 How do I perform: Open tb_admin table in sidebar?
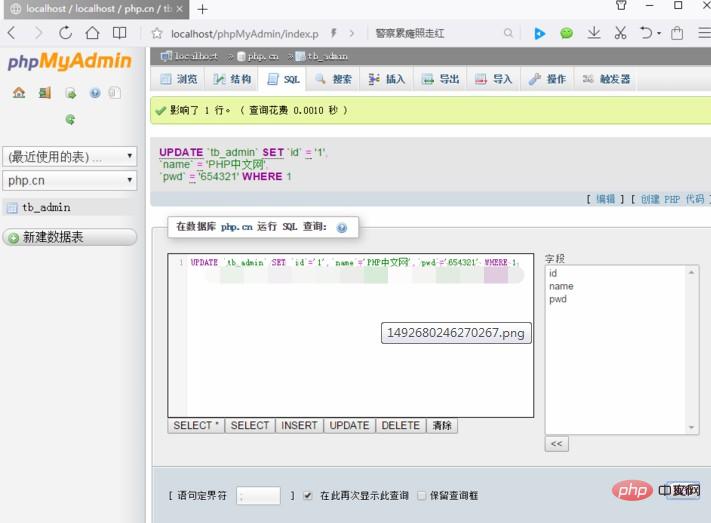coord(46,208)
